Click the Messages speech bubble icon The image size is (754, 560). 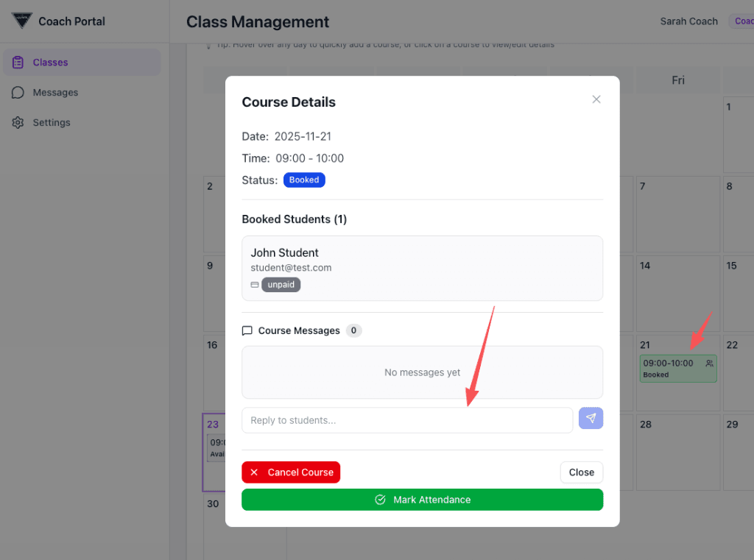(x=18, y=93)
